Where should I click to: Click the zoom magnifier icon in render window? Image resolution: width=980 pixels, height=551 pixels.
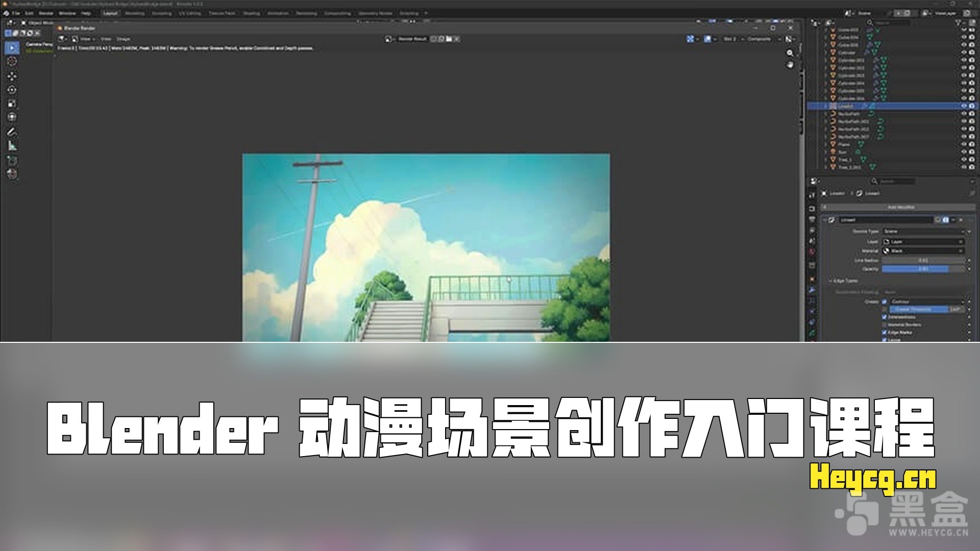pos(790,53)
